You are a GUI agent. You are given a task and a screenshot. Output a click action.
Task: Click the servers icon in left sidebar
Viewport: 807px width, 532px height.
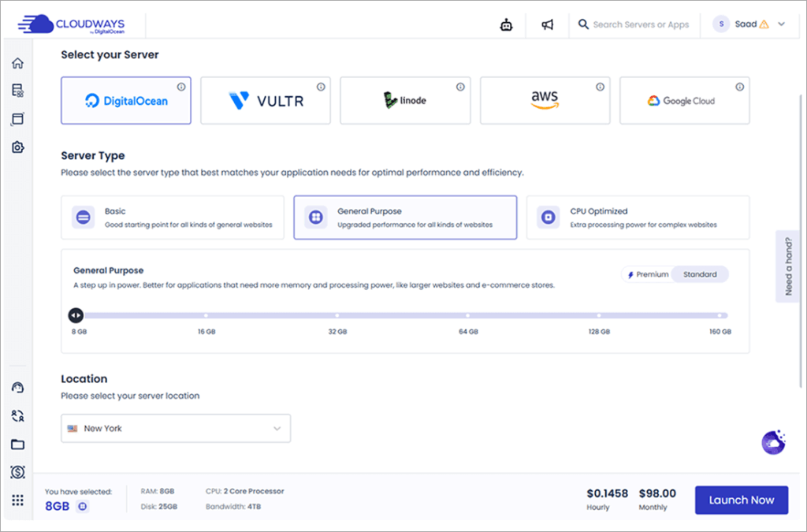[17, 91]
